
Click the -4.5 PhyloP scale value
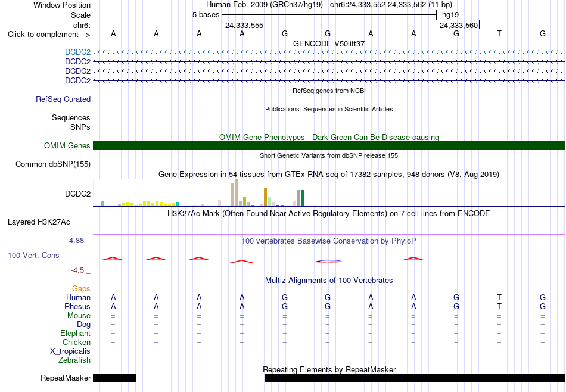tap(77, 270)
